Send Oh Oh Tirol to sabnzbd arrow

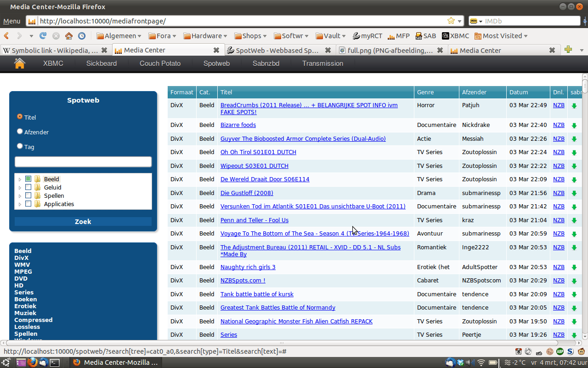pos(574,153)
